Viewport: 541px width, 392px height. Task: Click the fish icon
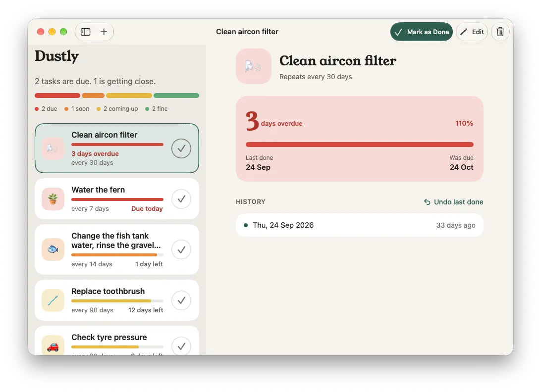[x=53, y=249]
